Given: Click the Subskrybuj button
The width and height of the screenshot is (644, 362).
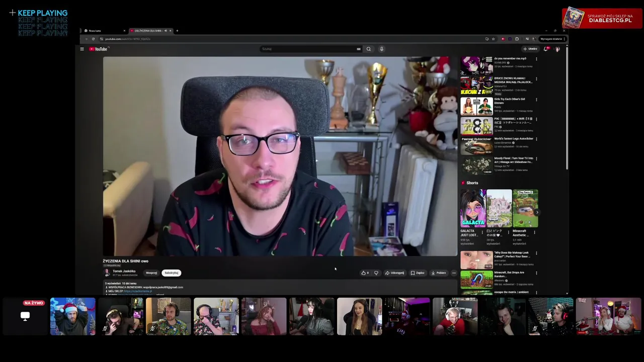Looking at the screenshot, I should (172, 273).
